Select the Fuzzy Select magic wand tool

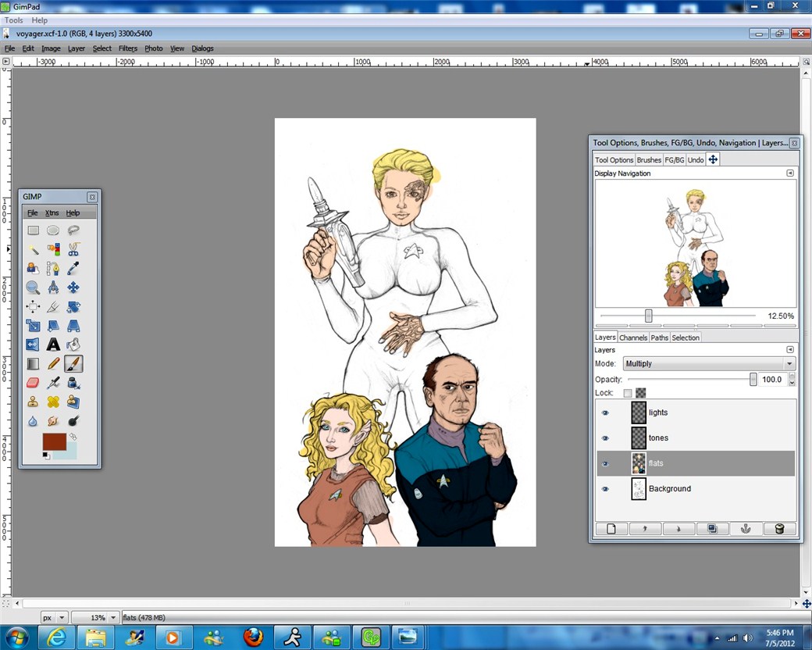(33, 249)
